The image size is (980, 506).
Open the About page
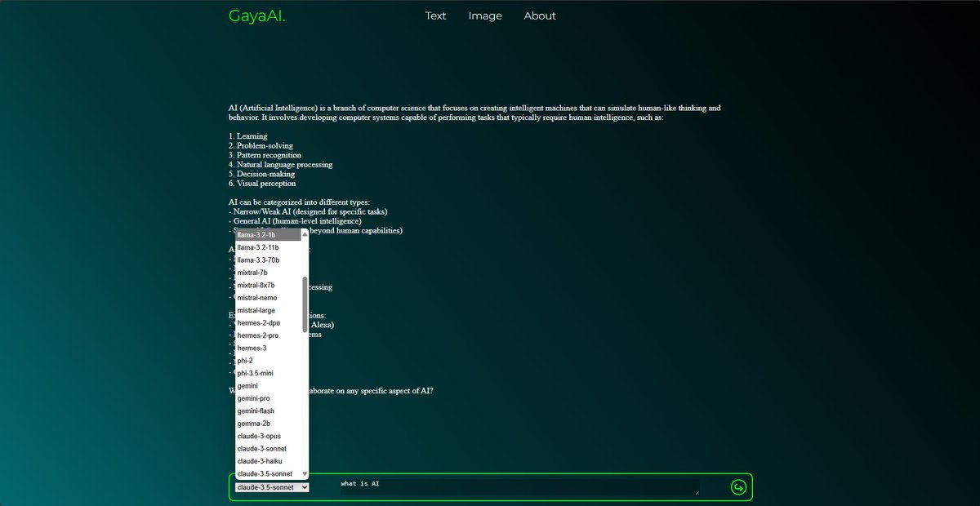(x=540, y=16)
